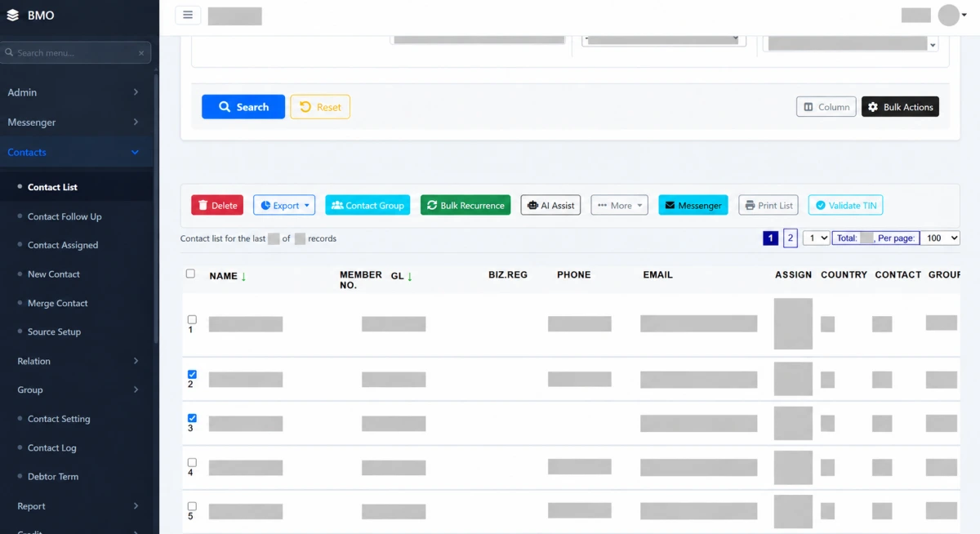This screenshot has width=980, height=534.
Task: Click the BMO stacked layers logo icon
Action: point(12,16)
